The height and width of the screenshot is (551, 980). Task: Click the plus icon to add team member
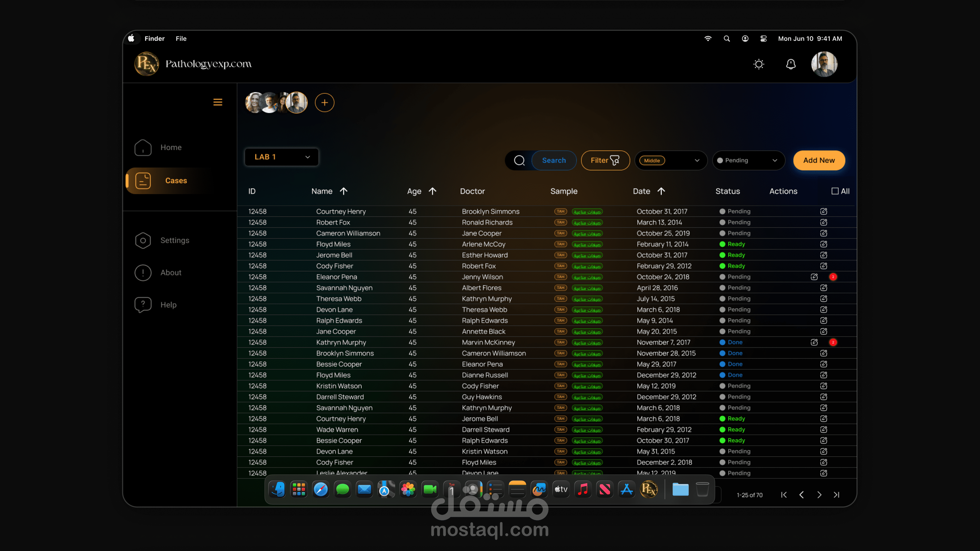pyautogui.click(x=325, y=103)
